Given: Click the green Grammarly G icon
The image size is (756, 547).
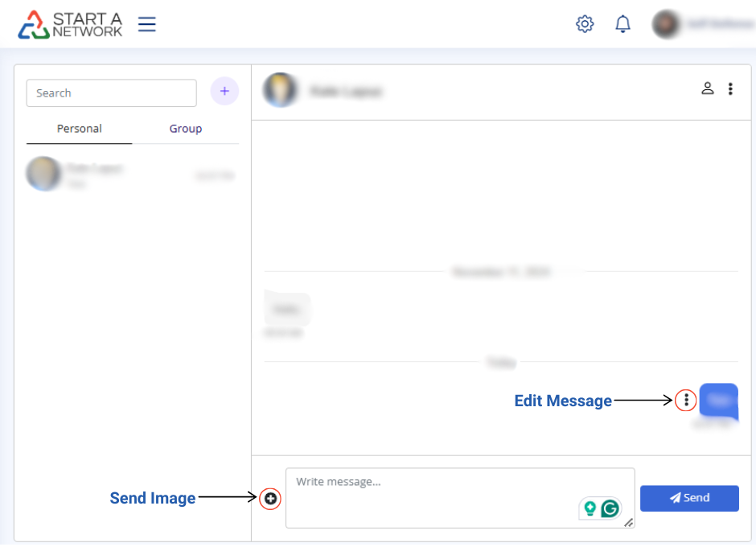Looking at the screenshot, I should click(x=611, y=508).
